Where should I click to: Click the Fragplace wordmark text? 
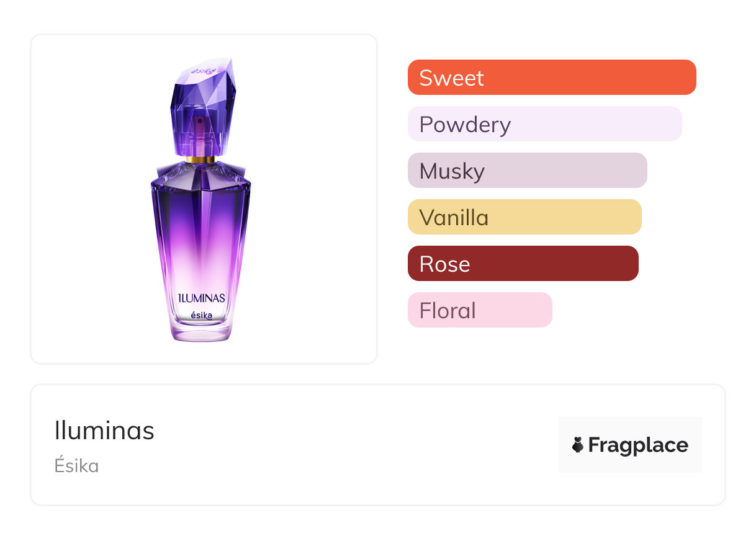point(638,445)
